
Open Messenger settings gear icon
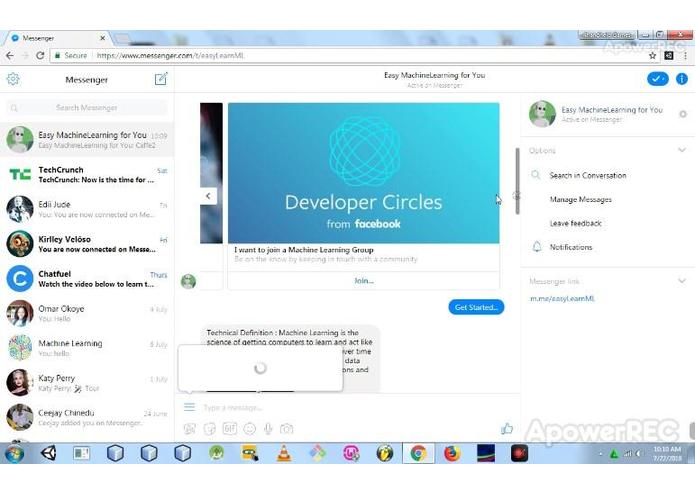click(13, 79)
